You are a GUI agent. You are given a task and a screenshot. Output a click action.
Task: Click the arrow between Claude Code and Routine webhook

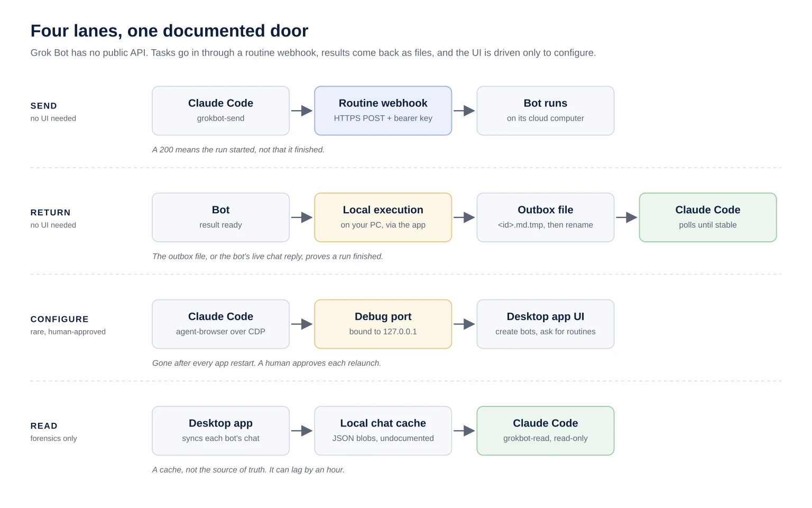click(302, 111)
